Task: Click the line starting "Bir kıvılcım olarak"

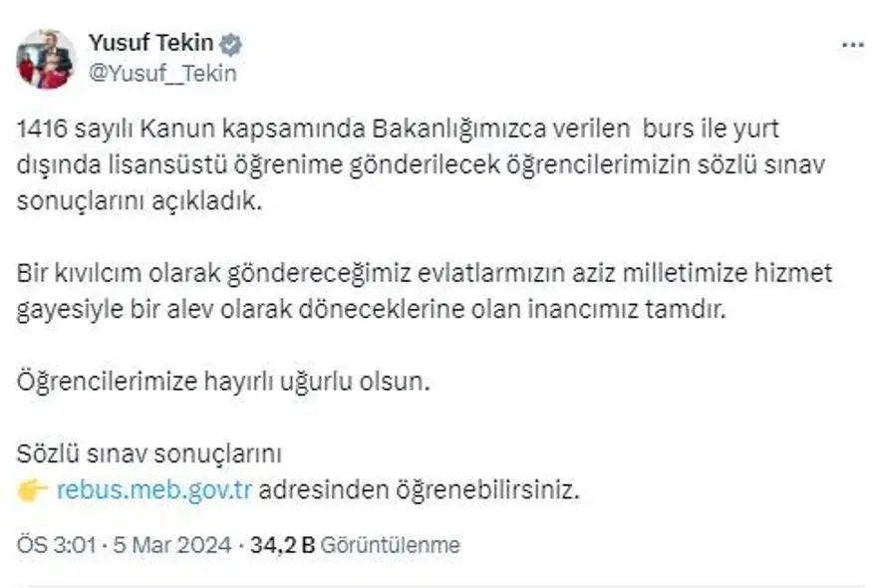Action: tap(424, 273)
